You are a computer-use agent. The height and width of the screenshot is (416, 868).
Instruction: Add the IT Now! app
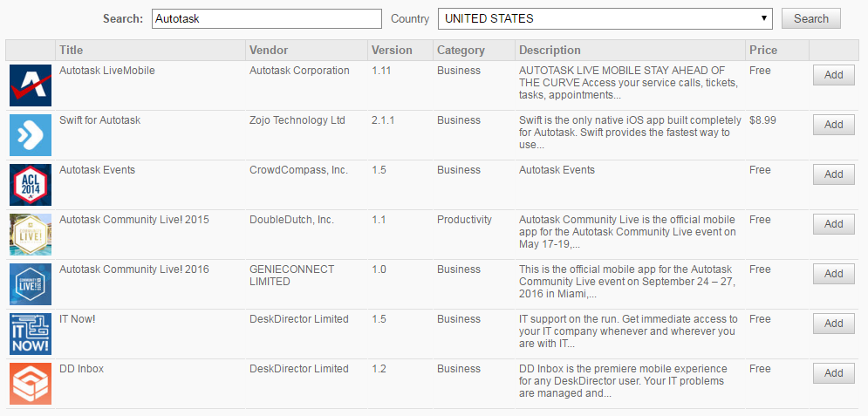pyautogui.click(x=833, y=324)
